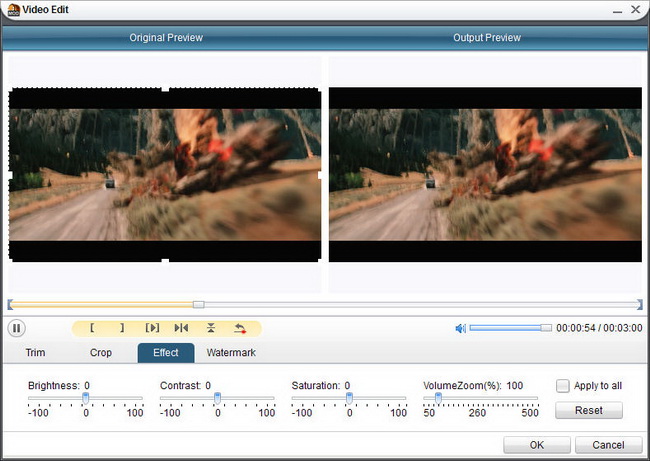Click the right-side crop handle on original preview
This screenshot has height=461, width=650.
(320, 175)
